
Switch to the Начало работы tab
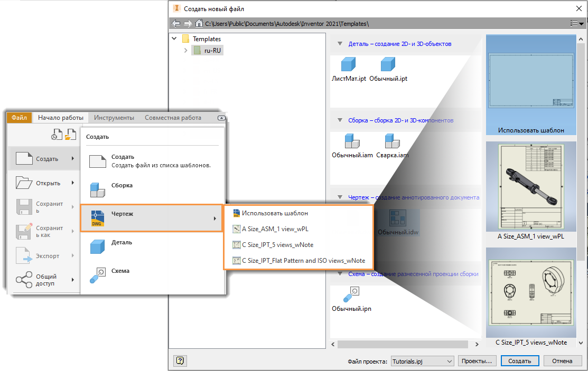coord(61,118)
